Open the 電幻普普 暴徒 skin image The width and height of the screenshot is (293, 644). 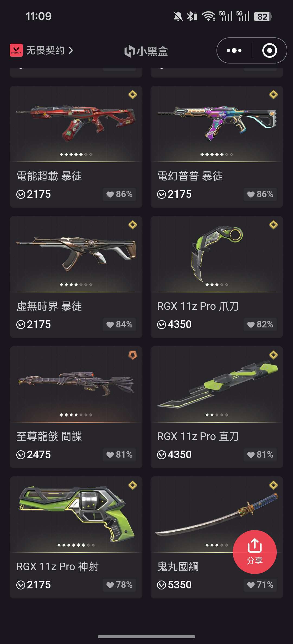[x=217, y=124]
